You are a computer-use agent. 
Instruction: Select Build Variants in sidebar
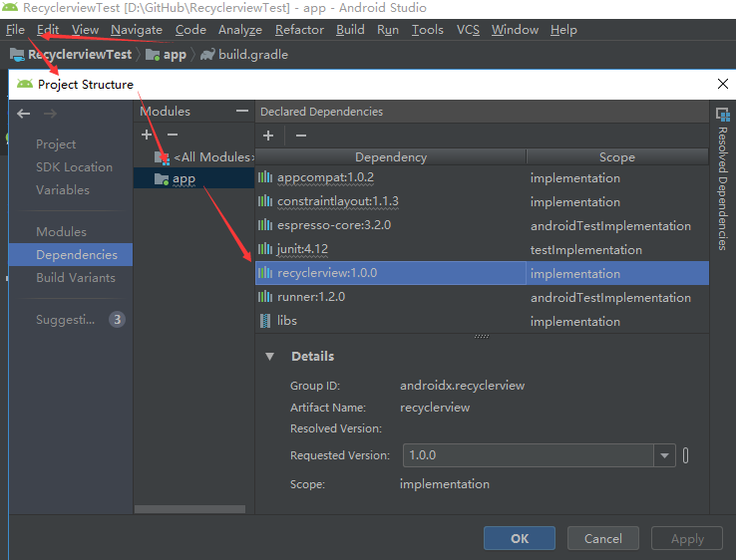76,278
